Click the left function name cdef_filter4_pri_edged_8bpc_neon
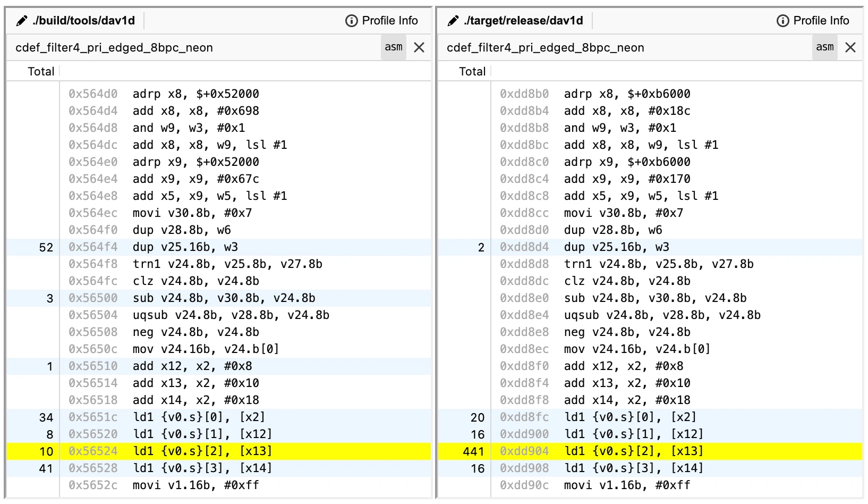Screen dimensions: 868x504 tap(113, 47)
